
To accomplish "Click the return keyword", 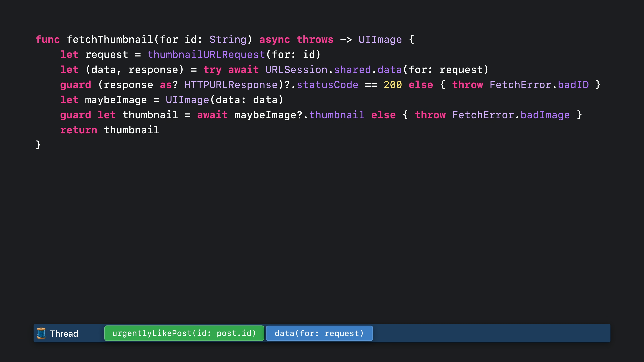I will (x=78, y=130).
